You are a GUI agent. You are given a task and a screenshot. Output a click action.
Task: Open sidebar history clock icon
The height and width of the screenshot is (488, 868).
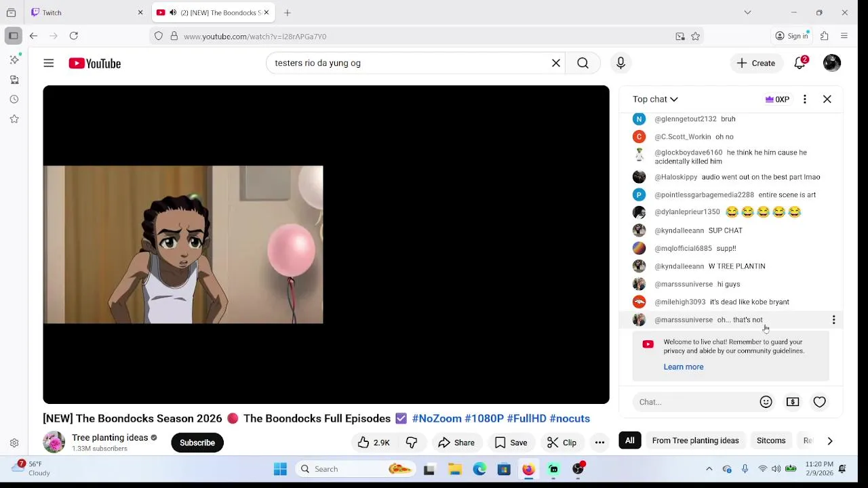coord(14,100)
